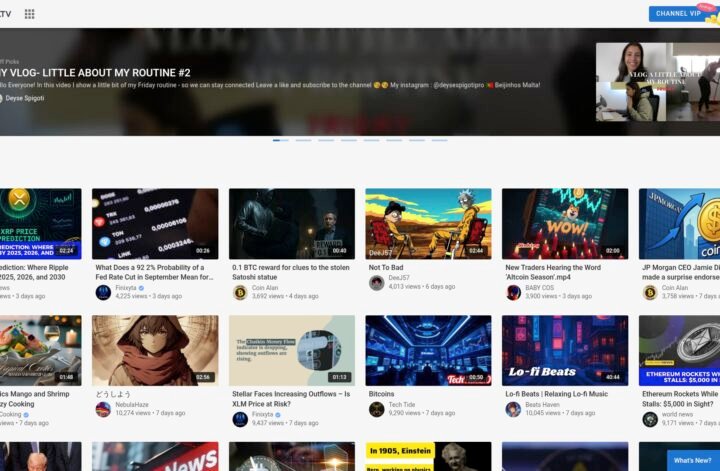Click the NebulaHaze channel name

click(x=132, y=405)
